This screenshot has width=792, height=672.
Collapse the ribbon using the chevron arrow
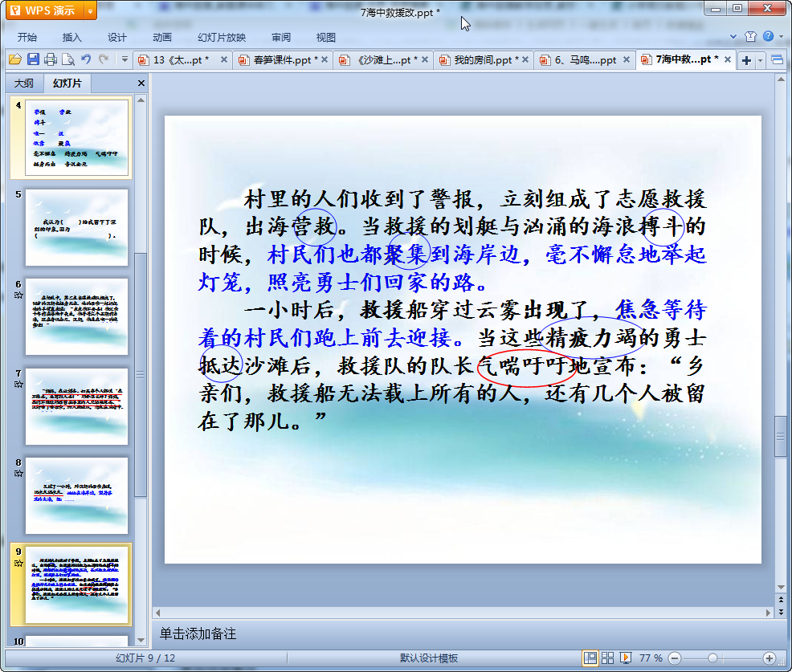click(x=734, y=37)
